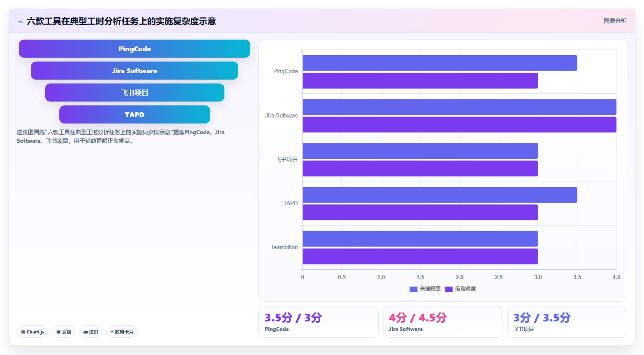The height and width of the screenshot is (355, 644).
Task: Click the 4.0 x-axis tick label
Action: pos(616,277)
